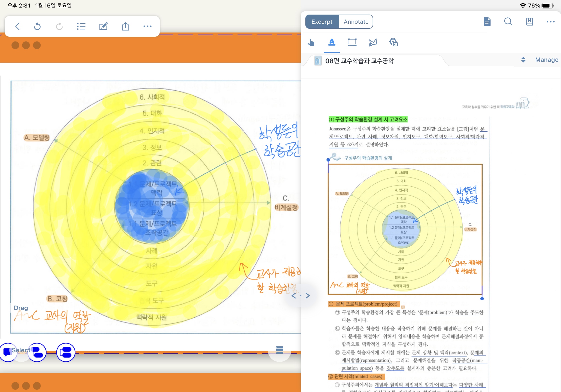Open the stacked list floating button
561x392 pixels.
pos(279,350)
